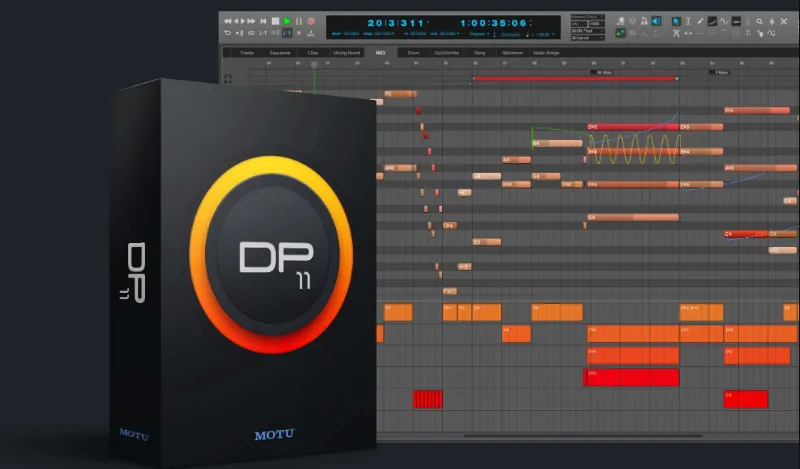Select the Scissors tool
The image size is (800, 469).
pos(676,34)
